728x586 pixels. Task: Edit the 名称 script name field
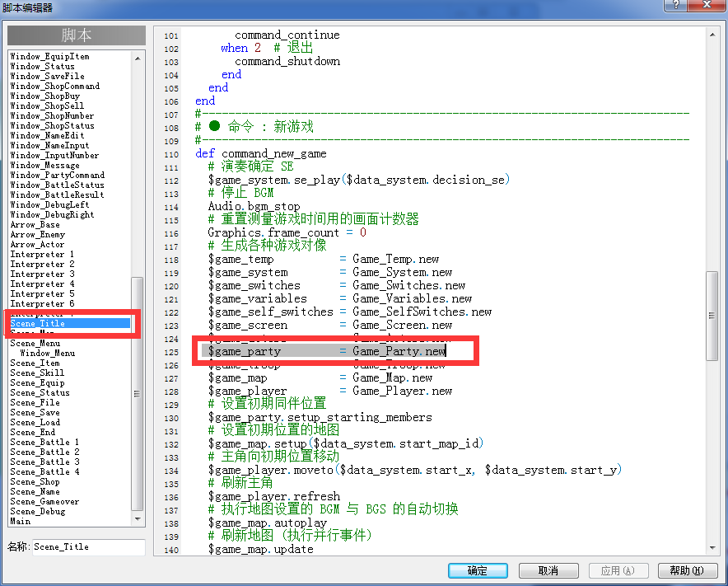coord(89,547)
